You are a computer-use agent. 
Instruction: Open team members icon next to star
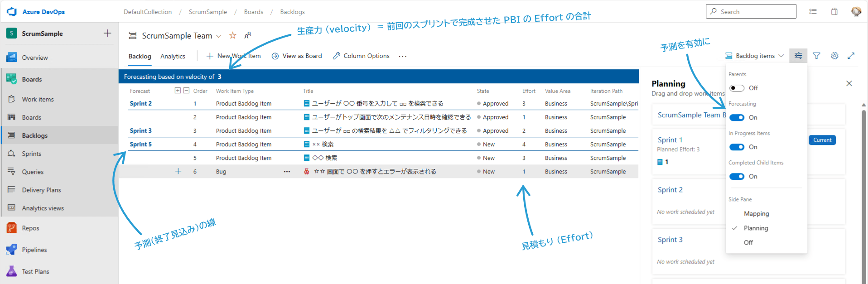248,35
